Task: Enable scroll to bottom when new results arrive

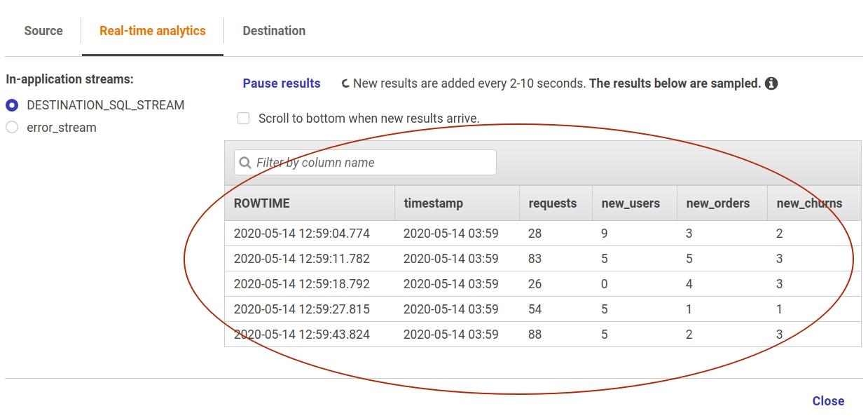Action: (x=243, y=118)
